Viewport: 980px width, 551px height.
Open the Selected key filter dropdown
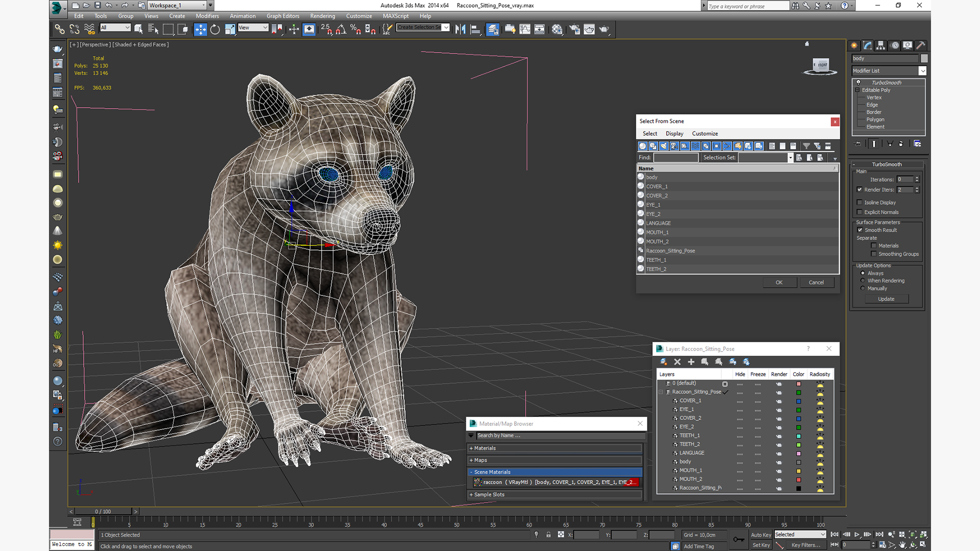pos(800,535)
